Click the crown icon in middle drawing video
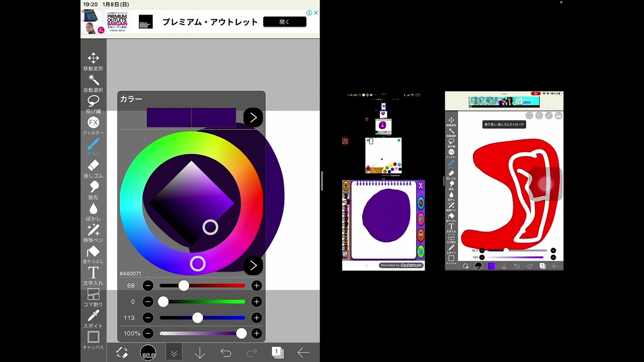This screenshot has height=362, width=644. point(346,186)
